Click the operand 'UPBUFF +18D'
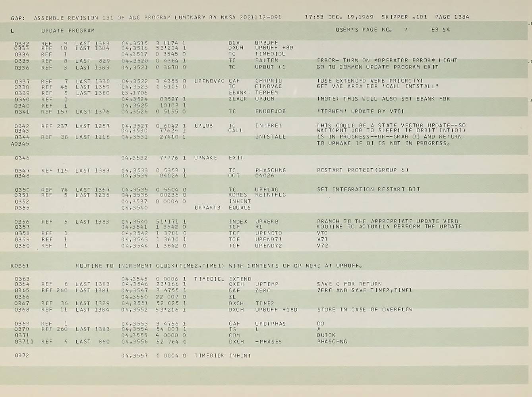Screen dimensions: 532x397 click(x=276, y=310)
